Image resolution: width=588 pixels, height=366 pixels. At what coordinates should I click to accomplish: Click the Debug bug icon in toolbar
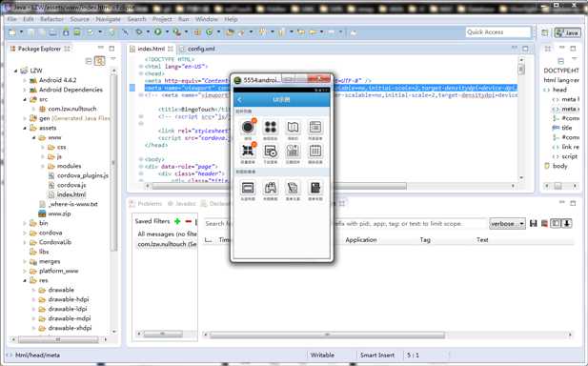(x=138, y=32)
